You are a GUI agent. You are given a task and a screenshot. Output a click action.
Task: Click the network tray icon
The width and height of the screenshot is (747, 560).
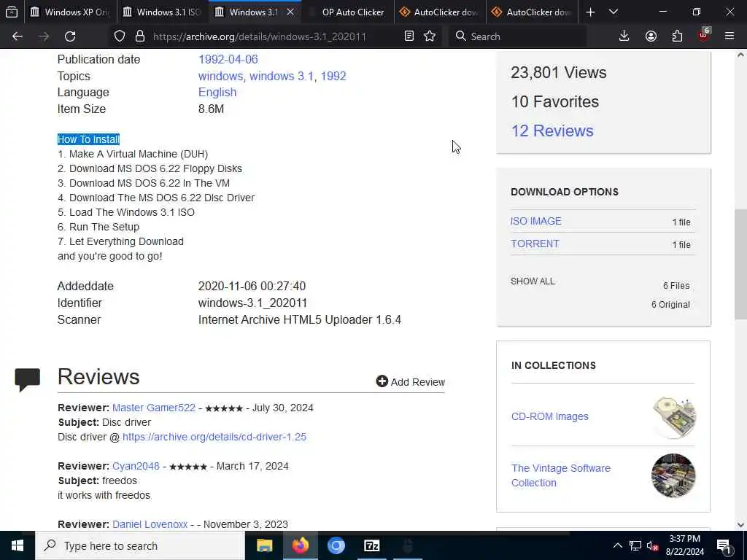coord(635,545)
